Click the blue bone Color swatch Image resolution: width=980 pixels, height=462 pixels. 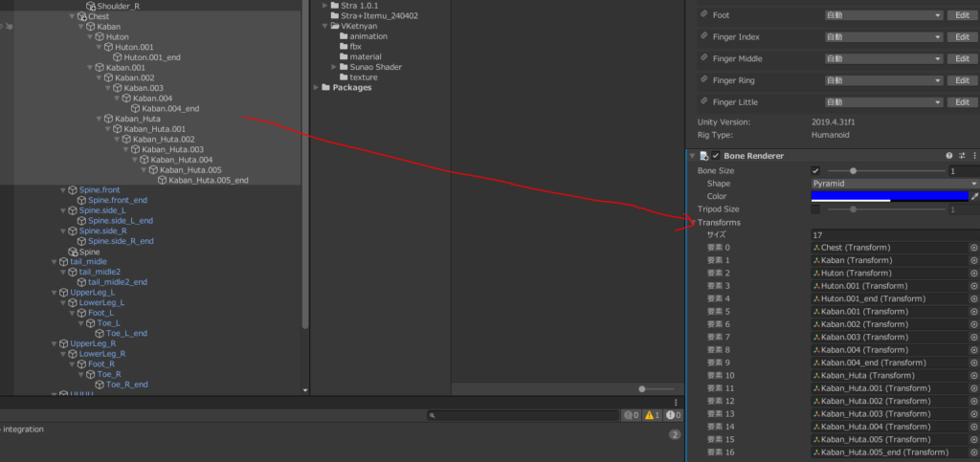click(x=888, y=196)
